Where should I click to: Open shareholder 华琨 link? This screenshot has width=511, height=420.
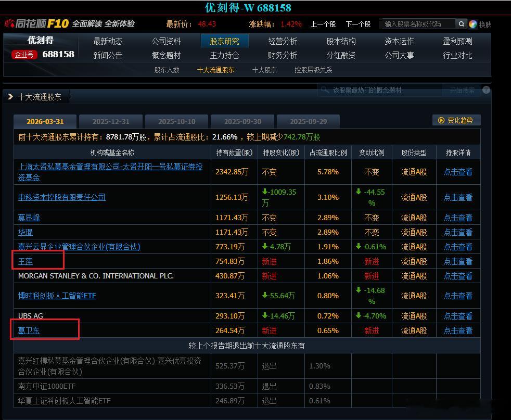coord(25,232)
